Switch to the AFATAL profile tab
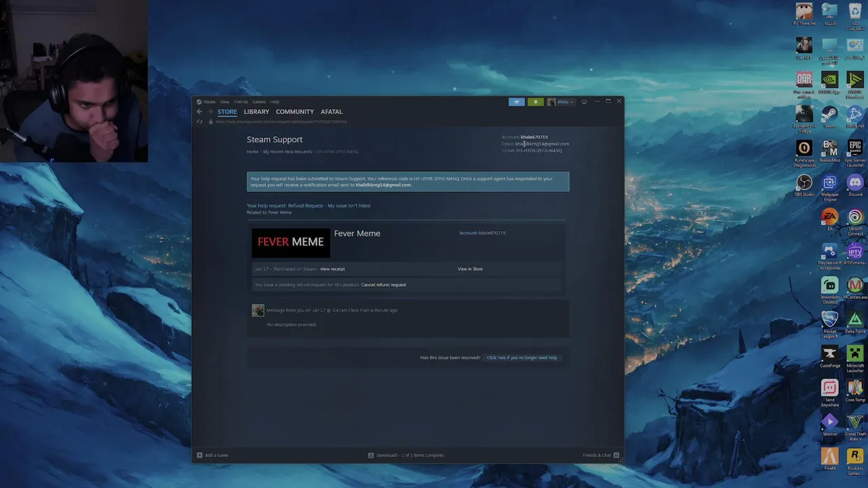Screen dimensions: 868x488 click(332, 112)
